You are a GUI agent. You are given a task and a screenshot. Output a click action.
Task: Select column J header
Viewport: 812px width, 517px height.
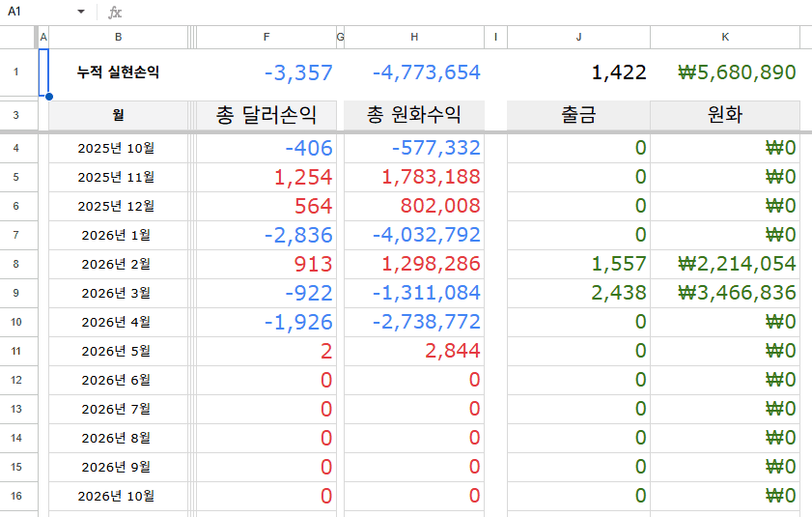pos(578,38)
